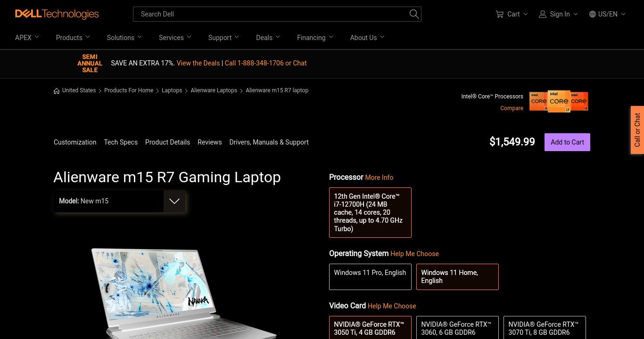644x339 pixels.
Task: Click the Sign In person icon
Action: pos(543,14)
